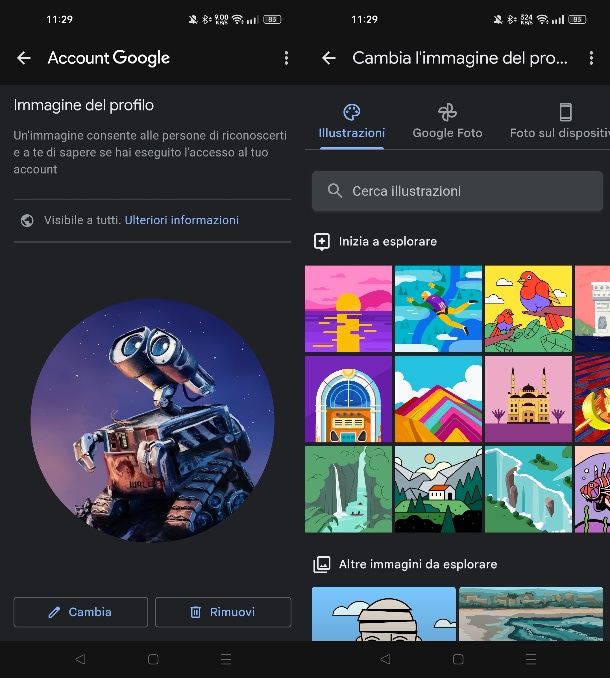Tap Altre immagini da esplorare label
Screen dimensions: 610x678
pyautogui.click(x=418, y=564)
